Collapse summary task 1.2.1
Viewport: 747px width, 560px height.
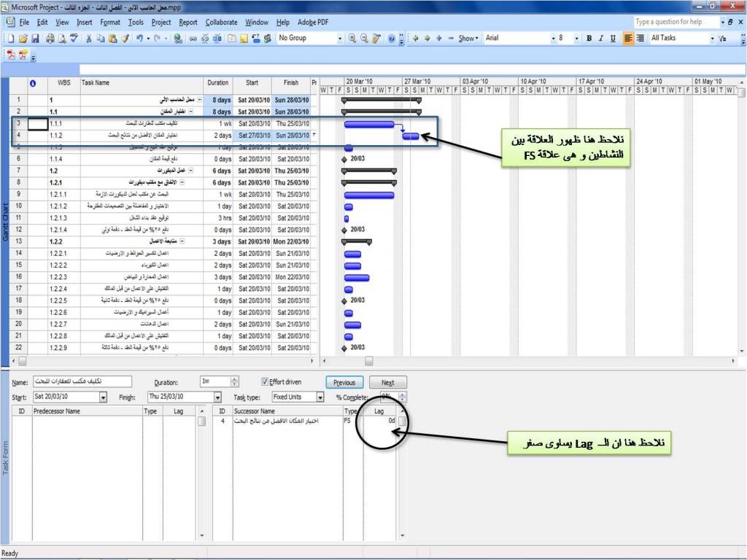(x=182, y=182)
